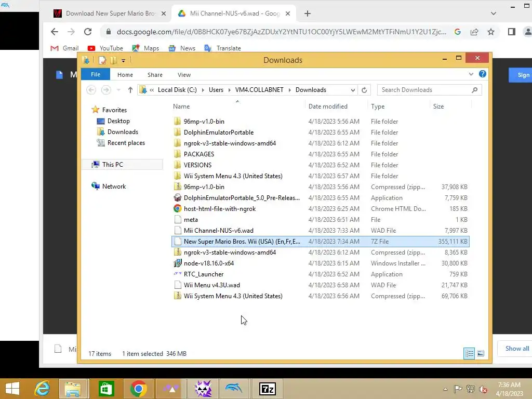The image size is (532, 399).
Task: Select DolphinEmulatorPortable folder icon
Action: (177, 132)
